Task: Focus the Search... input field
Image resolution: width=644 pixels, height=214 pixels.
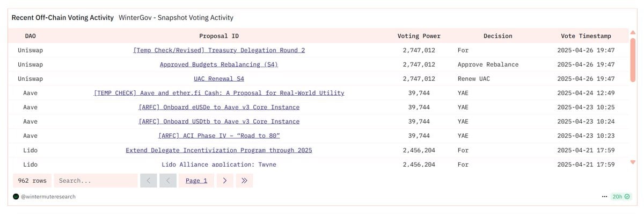Action: tap(96, 181)
